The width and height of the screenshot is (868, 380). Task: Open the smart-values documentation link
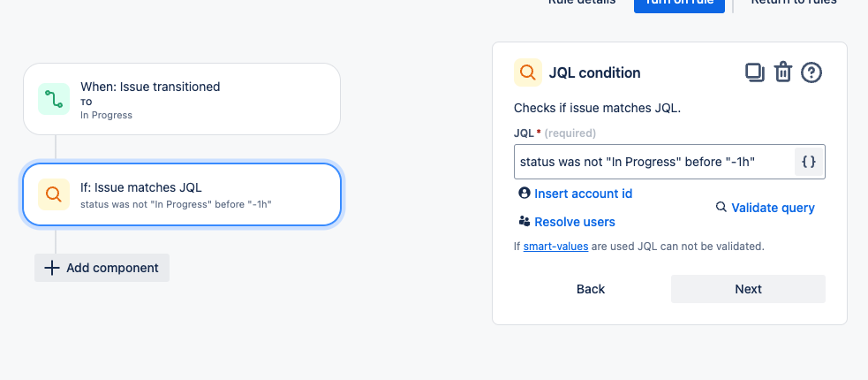555,246
